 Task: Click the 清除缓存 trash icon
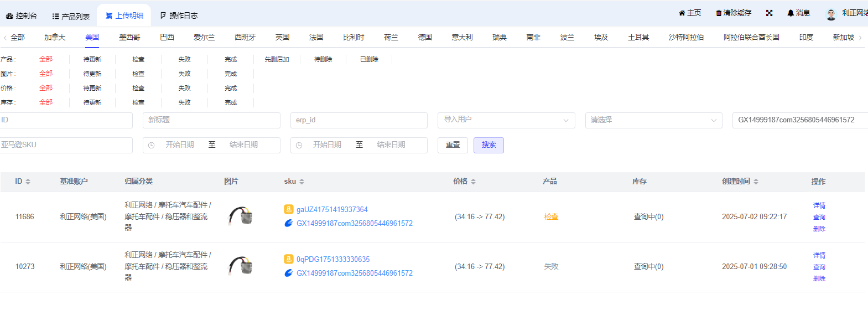(x=719, y=13)
